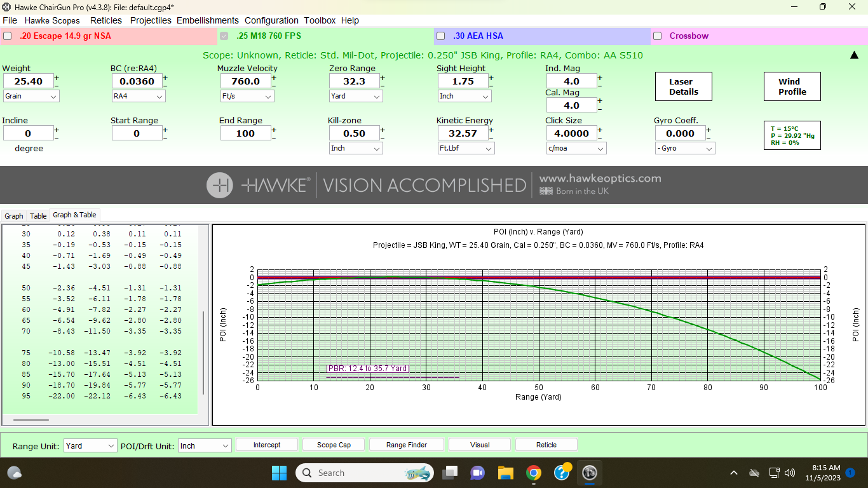Click the Muzzle Velocity 760.0 input field
Viewport: 868px width, 488px height.
pos(246,81)
